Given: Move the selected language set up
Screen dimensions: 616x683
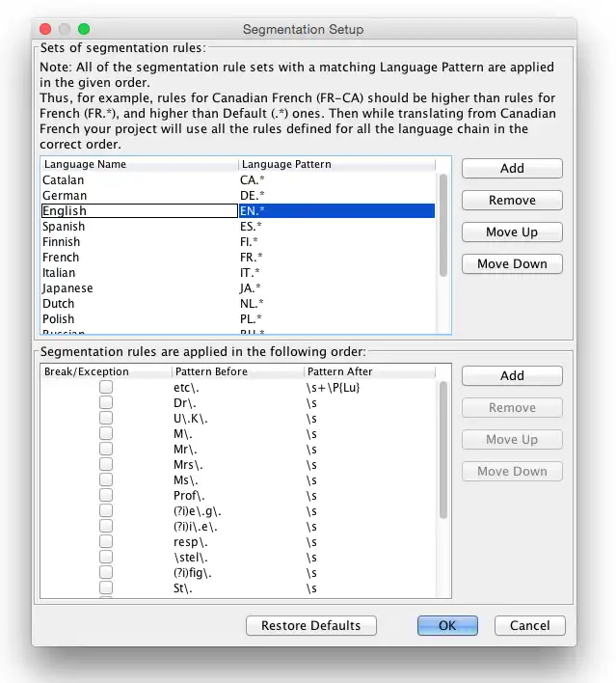Looking at the screenshot, I should 512,232.
